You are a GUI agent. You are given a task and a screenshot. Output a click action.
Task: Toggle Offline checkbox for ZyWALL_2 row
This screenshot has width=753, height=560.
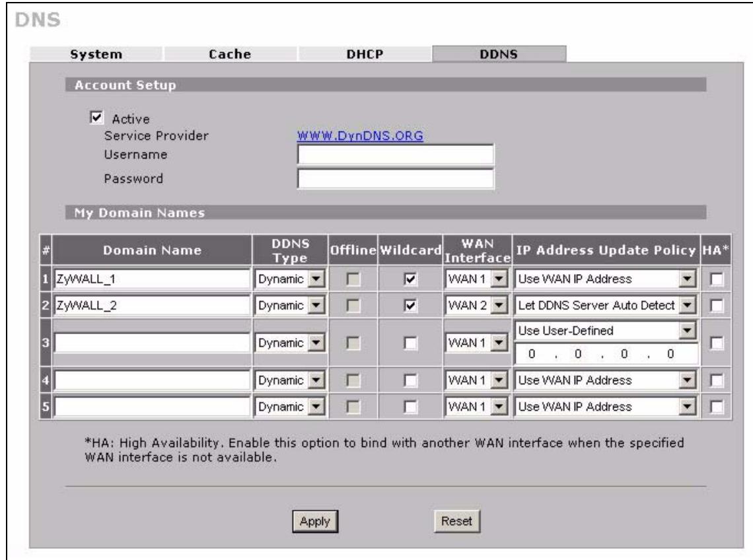tap(353, 306)
